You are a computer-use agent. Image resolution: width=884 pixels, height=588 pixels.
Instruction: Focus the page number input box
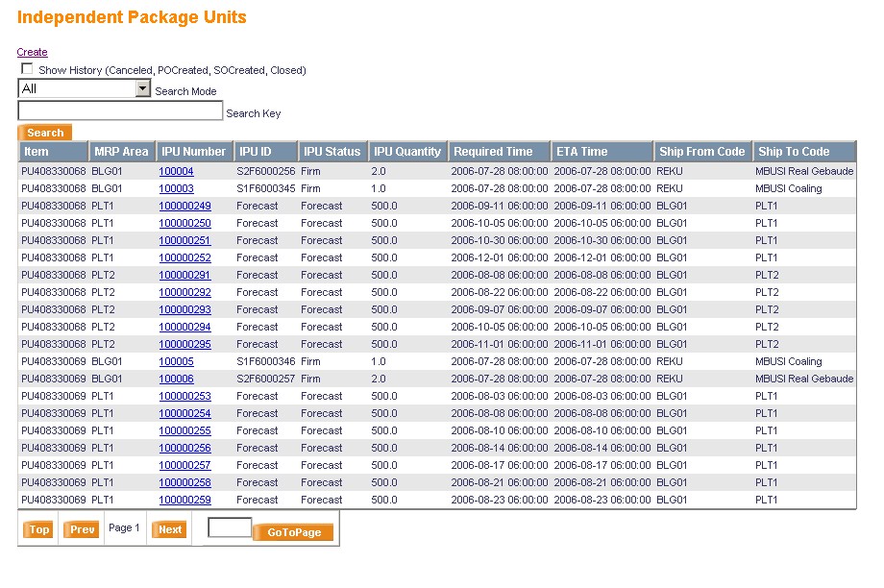[230, 527]
